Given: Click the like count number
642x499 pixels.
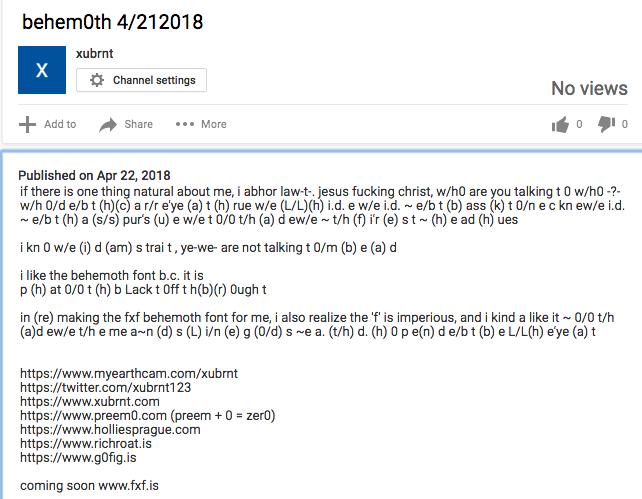Looking at the screenshot, I should (x=579, y=124).
